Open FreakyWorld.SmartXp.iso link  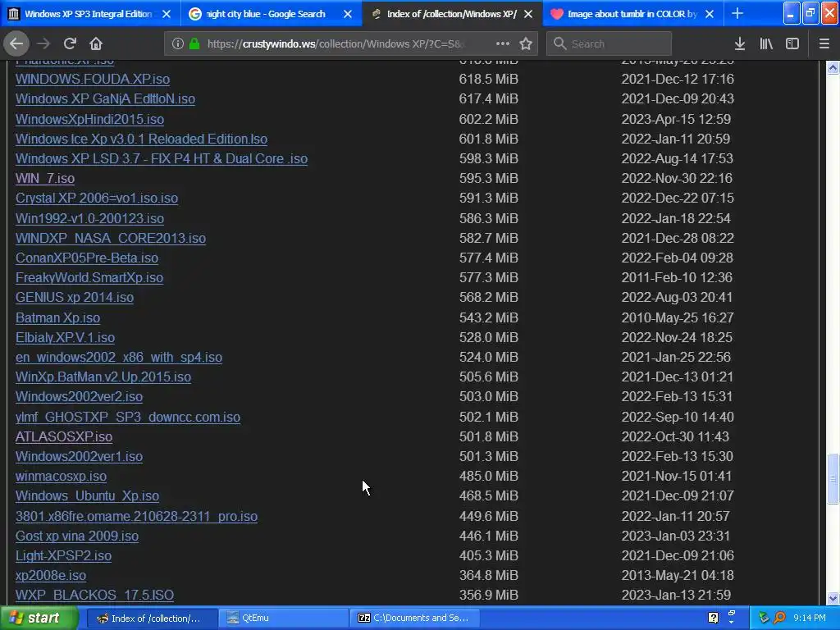coord(89,278)
